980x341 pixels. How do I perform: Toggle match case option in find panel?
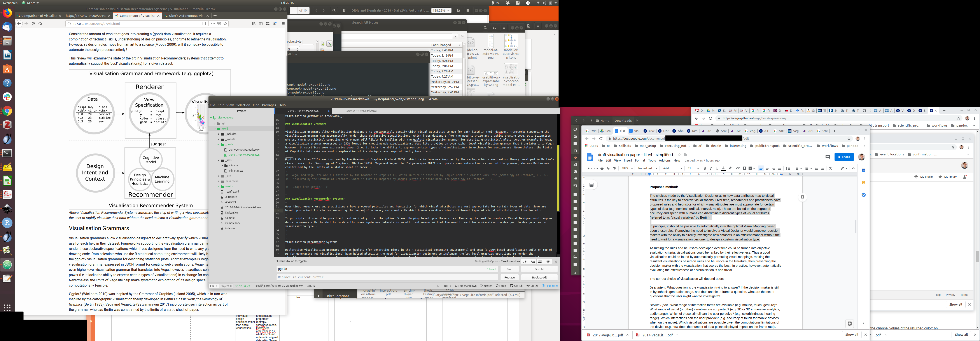coord(533,262)
